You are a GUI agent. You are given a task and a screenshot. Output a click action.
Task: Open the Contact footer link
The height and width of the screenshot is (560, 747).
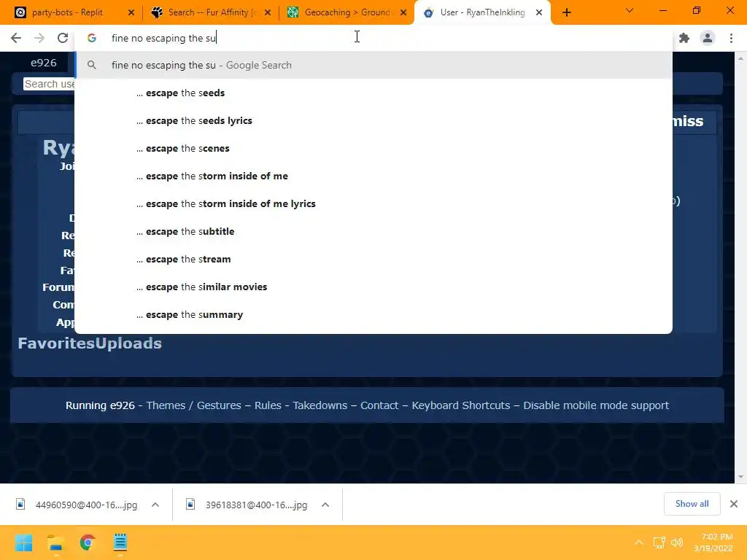click(379, 405)
